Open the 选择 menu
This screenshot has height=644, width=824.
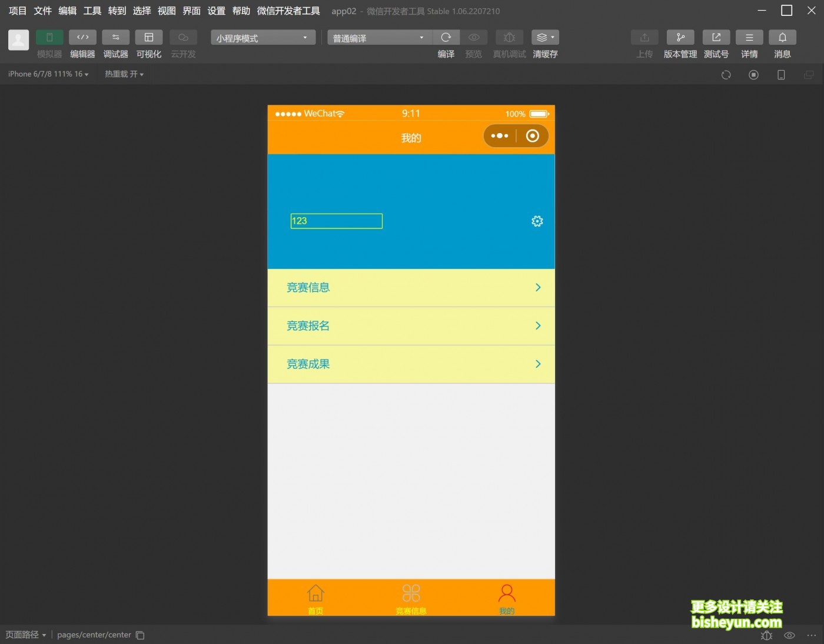point(142,11)
